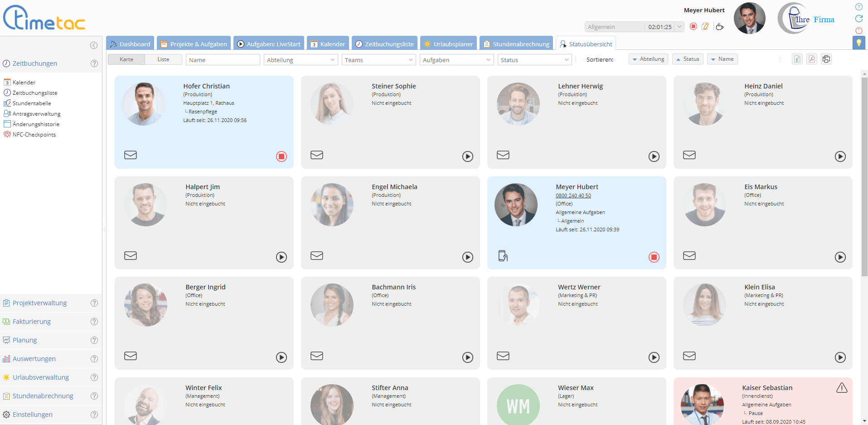Switch to Liste view
This screenshot has width=868, height=425.
pos(163,59)
